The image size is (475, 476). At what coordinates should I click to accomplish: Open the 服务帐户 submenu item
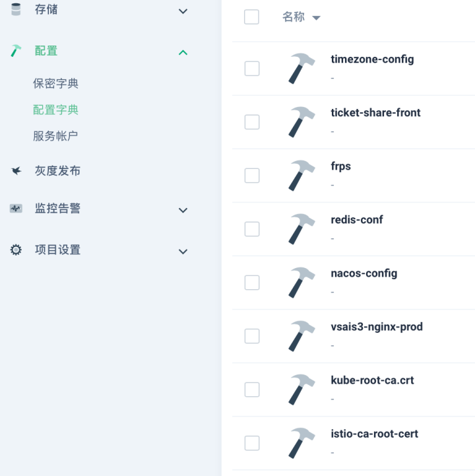tap(55, 136)
